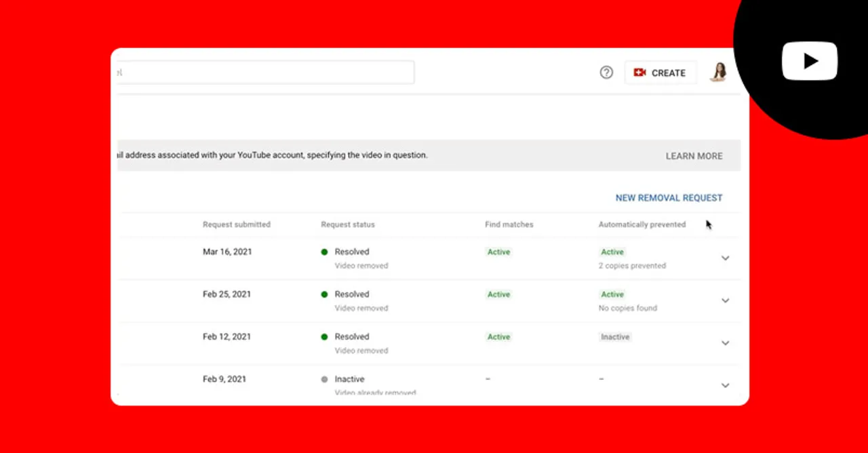The image size is (868, 453).
Task: Start a NEW REMOVAL REQUEST
Action: pyautogui.click(x=669, y=198)
